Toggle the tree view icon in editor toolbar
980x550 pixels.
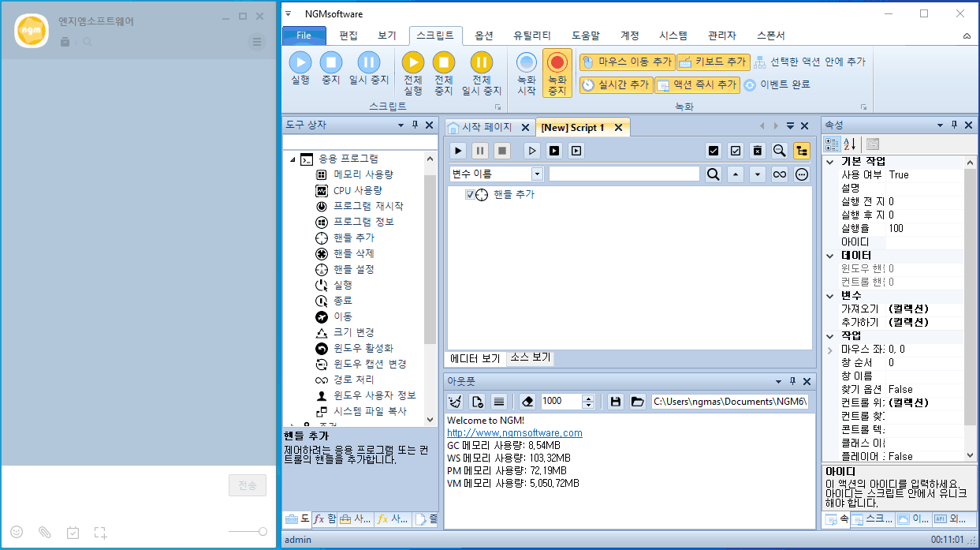(802, 150)
